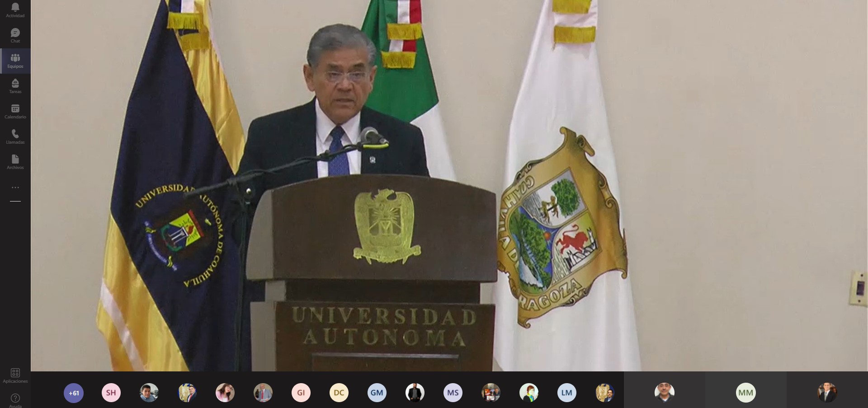
Task: Click the LM participant avatar
Action: [x=567, y=393]
